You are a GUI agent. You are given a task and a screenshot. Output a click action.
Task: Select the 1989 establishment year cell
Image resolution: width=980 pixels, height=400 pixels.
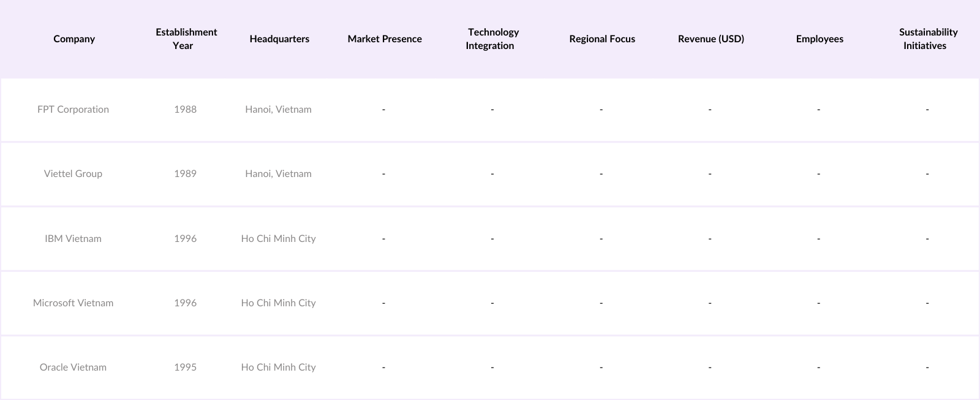coord(185,174)
